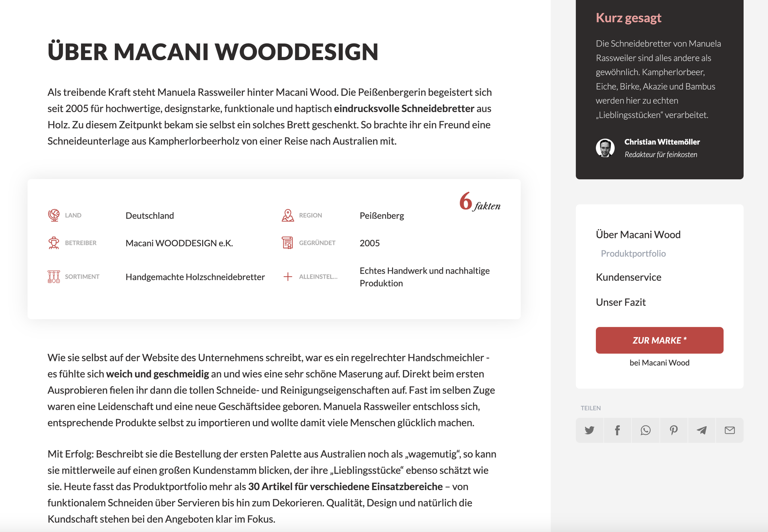This screenshot has width=768, height=532.
Task: Share the page via Facebook icon
Action: 617,430
